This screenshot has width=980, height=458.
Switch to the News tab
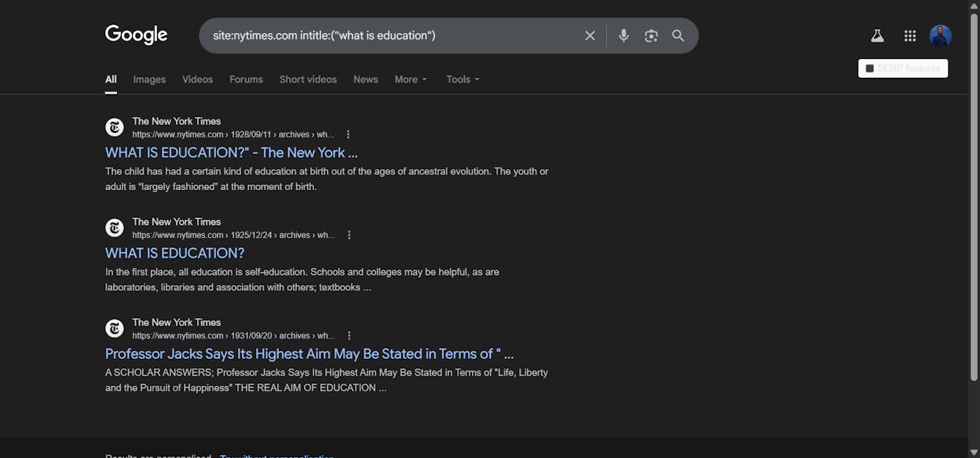tap(366, 79)
